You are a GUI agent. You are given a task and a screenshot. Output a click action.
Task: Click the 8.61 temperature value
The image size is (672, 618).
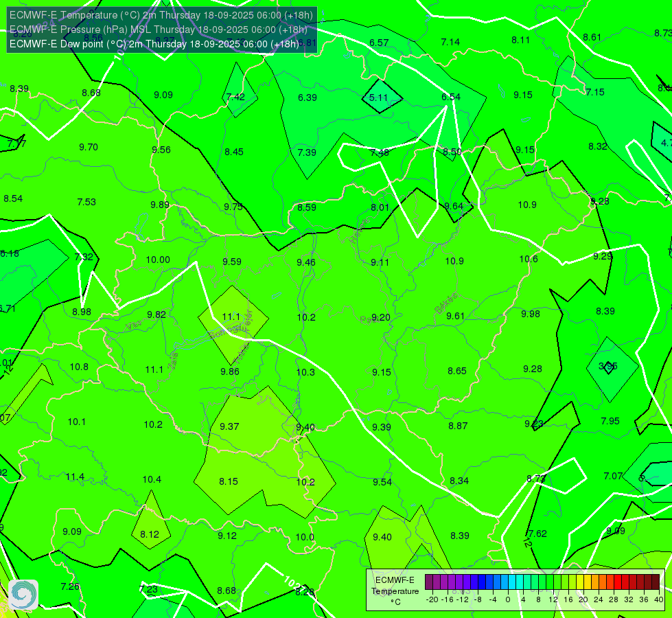coord(592,37)
